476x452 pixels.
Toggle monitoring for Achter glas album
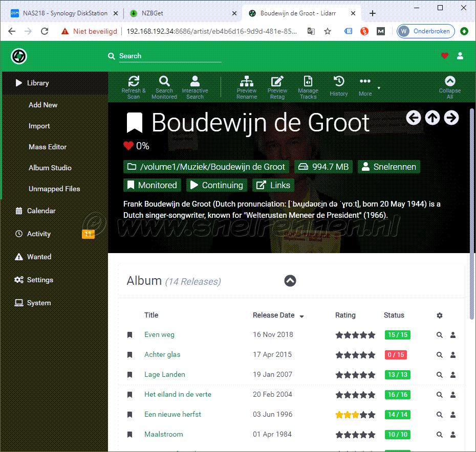click(x=129, y=355)
